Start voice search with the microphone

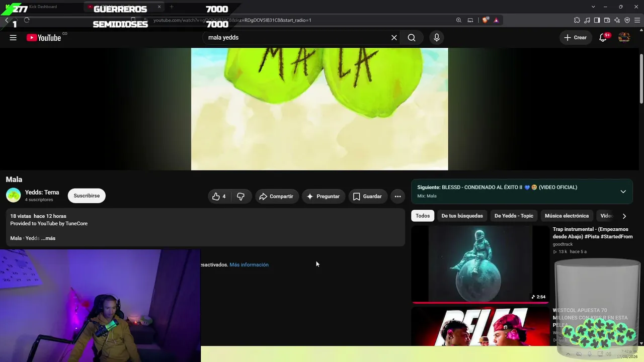(436, 38)
